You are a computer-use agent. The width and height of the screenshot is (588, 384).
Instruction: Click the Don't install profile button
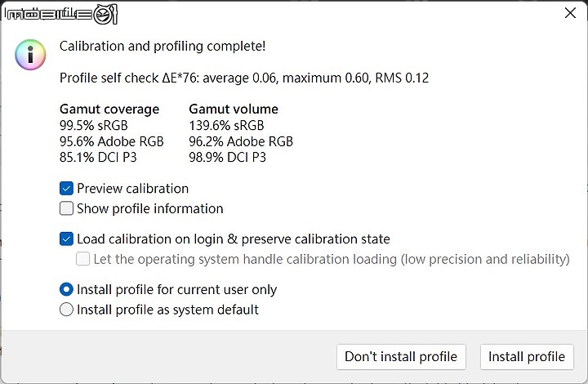[401, 356]
